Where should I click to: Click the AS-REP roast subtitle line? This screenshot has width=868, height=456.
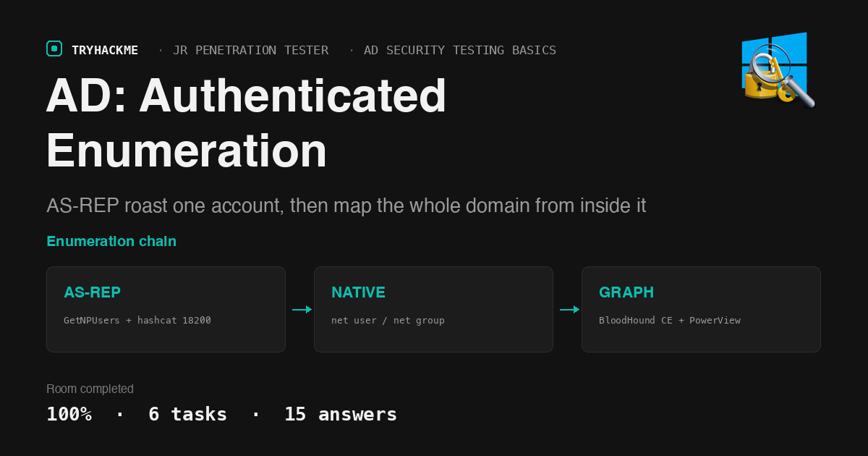346,206
